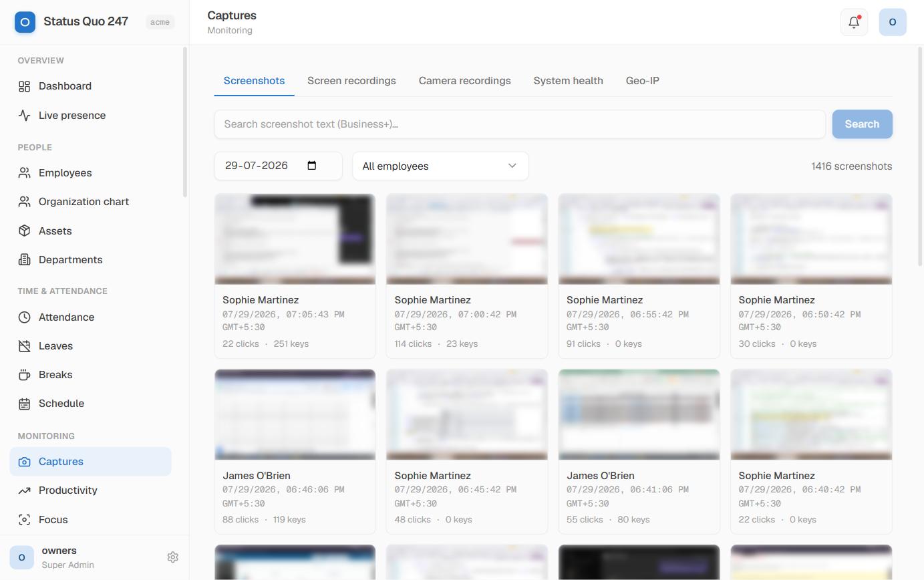This screenshot has height=580, width=924.
Task: Open James O'Brien 06:41:06 PM screenshot
Action: pos(639,452)
